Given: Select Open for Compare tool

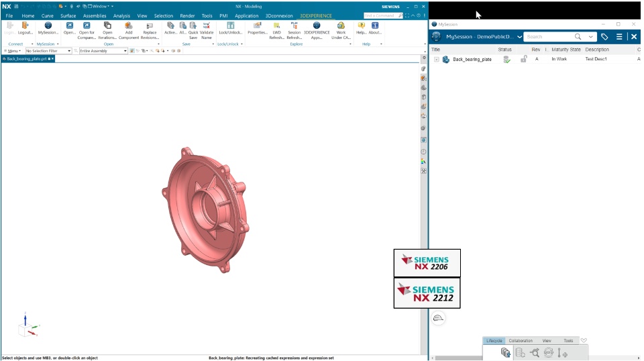Looking at the screenshot, I should (x=87, y=26).
